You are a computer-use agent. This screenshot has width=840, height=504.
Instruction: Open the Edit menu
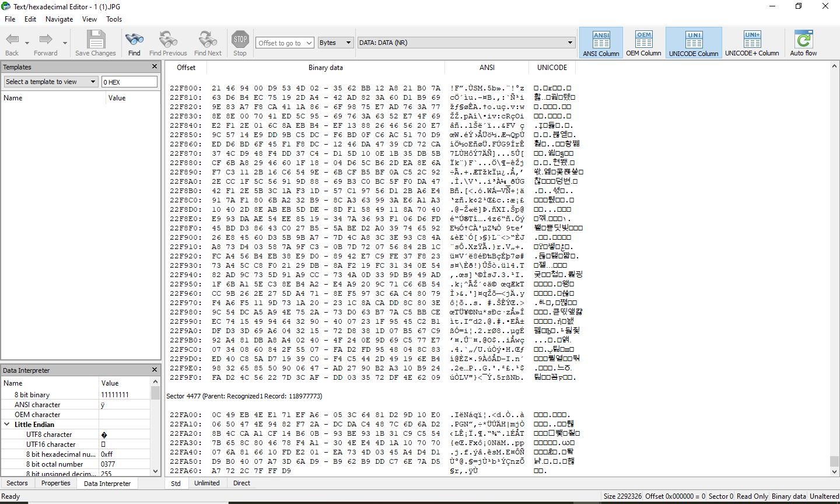point(30,19)
